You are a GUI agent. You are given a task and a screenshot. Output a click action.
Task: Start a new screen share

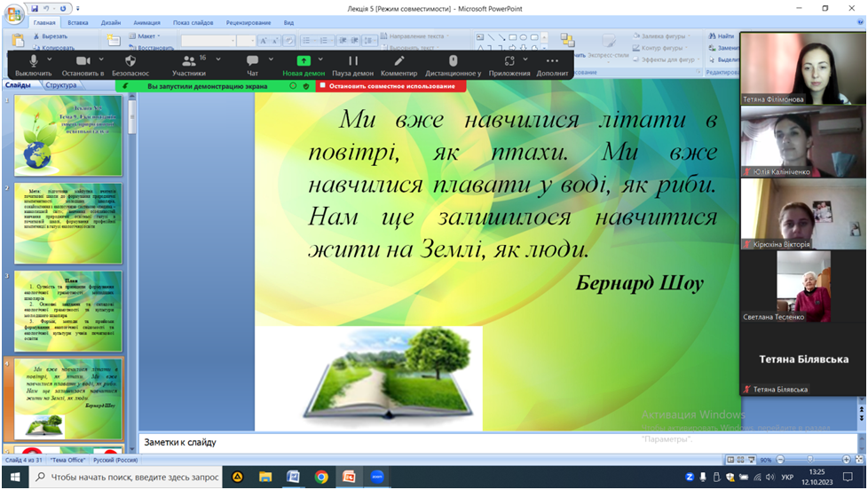pyautogui.click(x=304, y=60)
